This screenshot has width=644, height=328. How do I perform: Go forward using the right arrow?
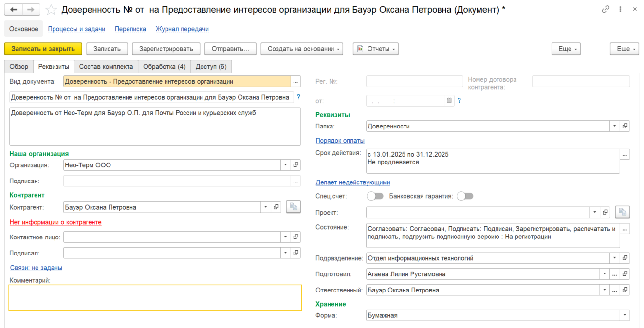(x=31, y=10)
